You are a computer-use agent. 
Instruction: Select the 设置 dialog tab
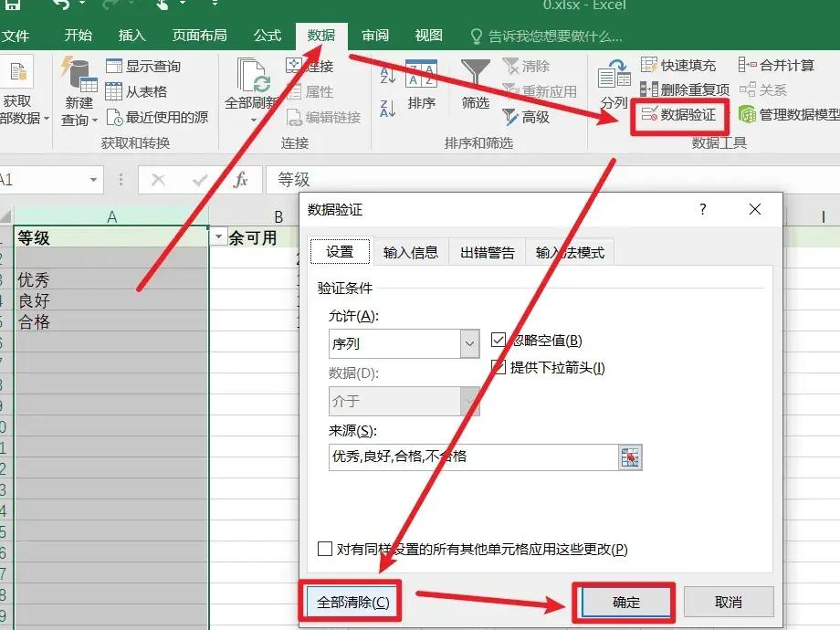pyautogui.click(x=340, y=251)
